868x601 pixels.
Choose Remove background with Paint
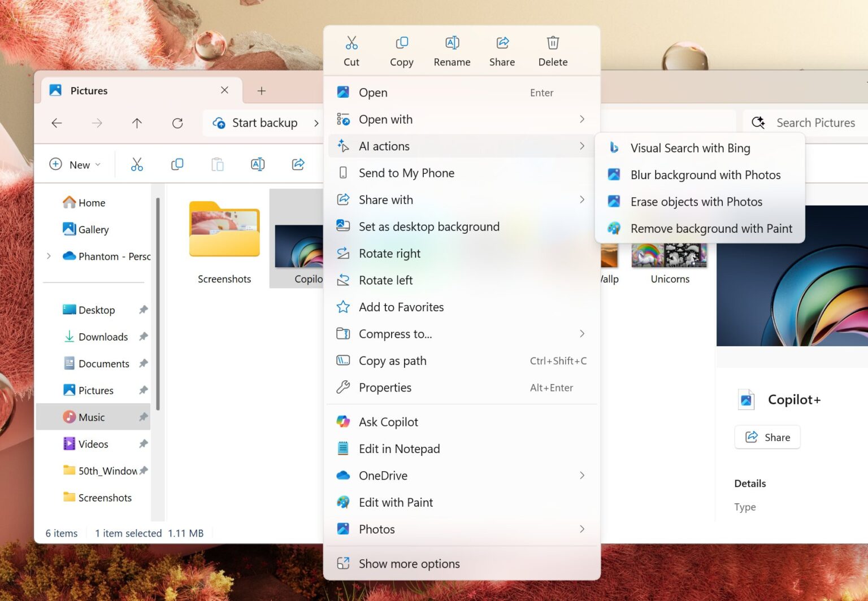711,229
